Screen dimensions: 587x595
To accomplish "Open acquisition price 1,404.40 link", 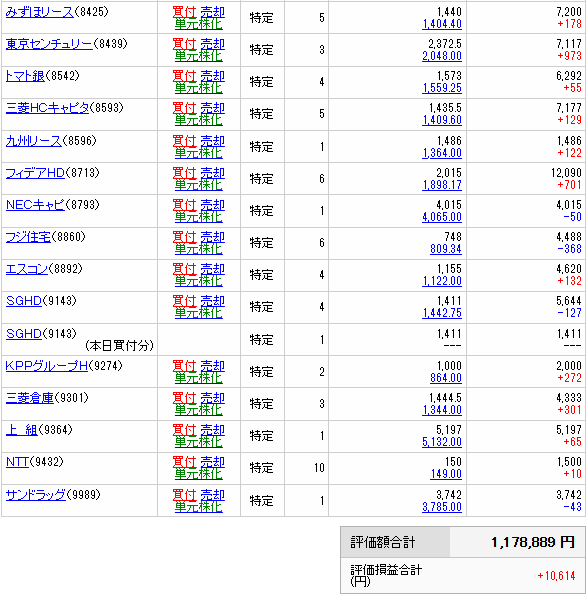I will [442, 24].
